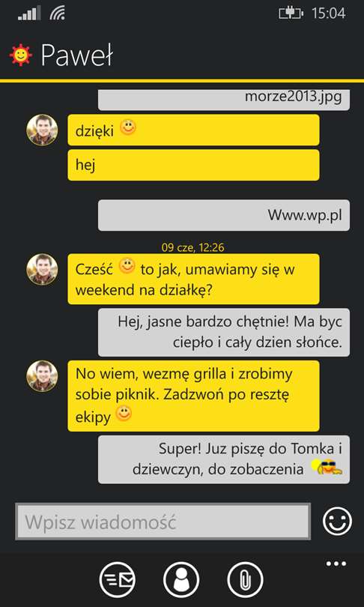Open the Www.wp.pl link message

coord(224,215)
